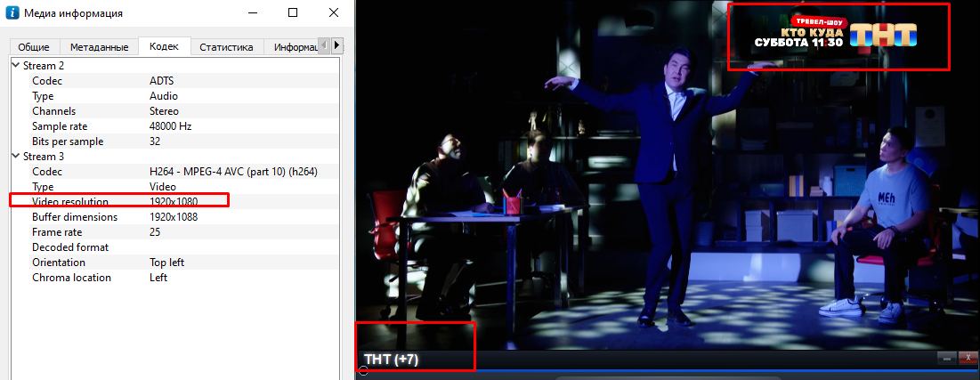Open the Статистика tab

point(226,47)
